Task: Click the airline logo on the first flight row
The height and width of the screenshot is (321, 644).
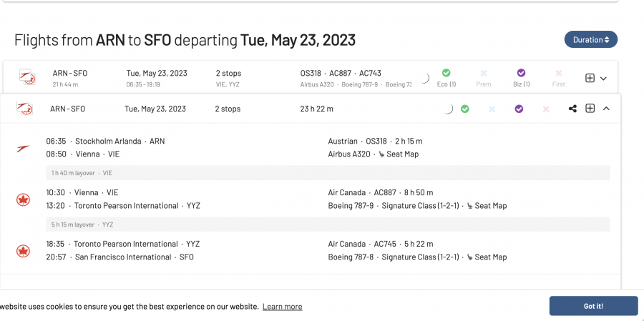Action: [x=26, y=78]
